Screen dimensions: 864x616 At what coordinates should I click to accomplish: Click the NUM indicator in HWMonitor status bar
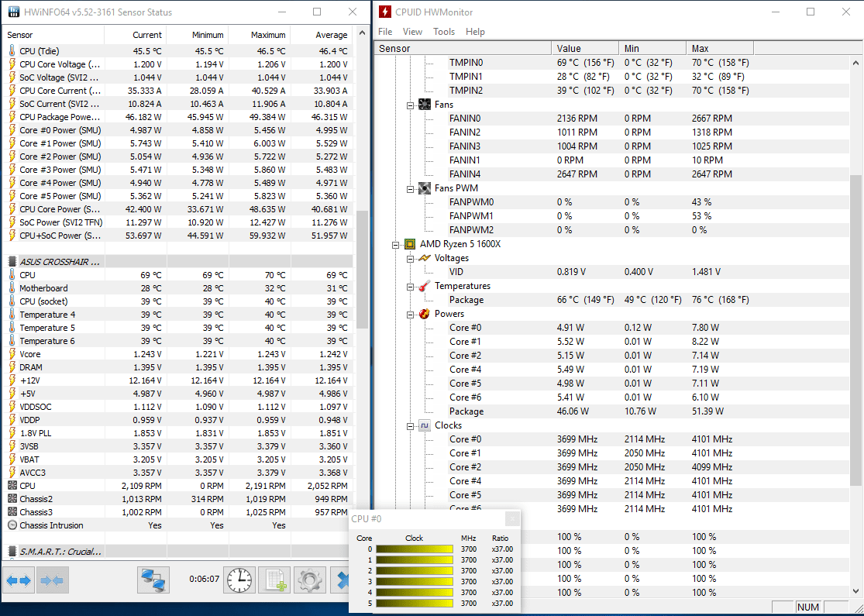tap(807, 607)
